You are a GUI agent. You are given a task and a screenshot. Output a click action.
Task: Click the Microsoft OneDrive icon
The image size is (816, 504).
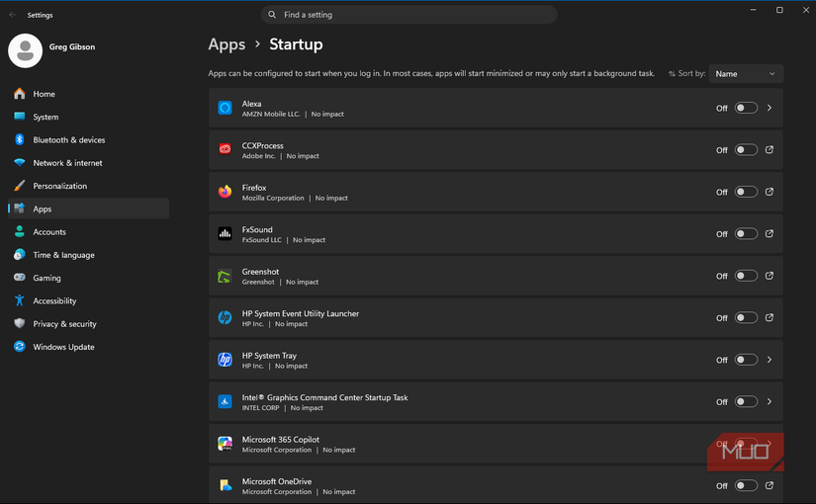click(225, 485)
